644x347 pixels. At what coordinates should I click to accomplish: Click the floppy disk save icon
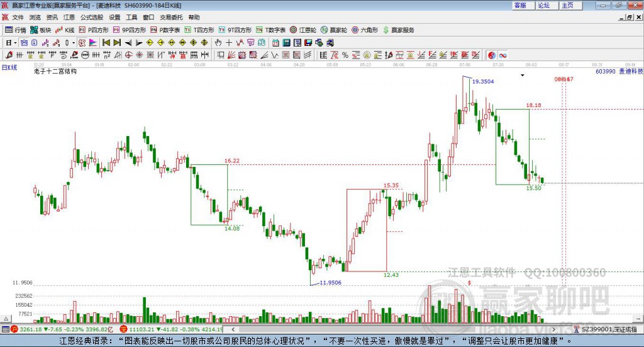pos(308,42)
